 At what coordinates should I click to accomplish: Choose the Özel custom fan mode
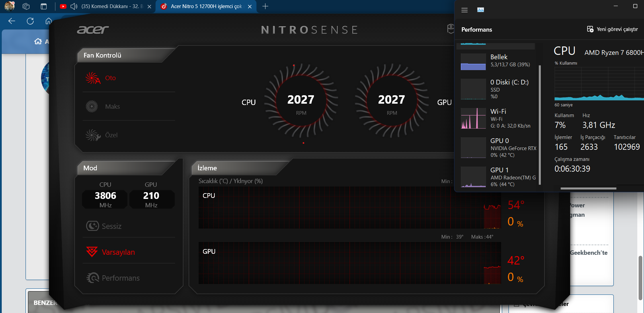click(111, 135)
